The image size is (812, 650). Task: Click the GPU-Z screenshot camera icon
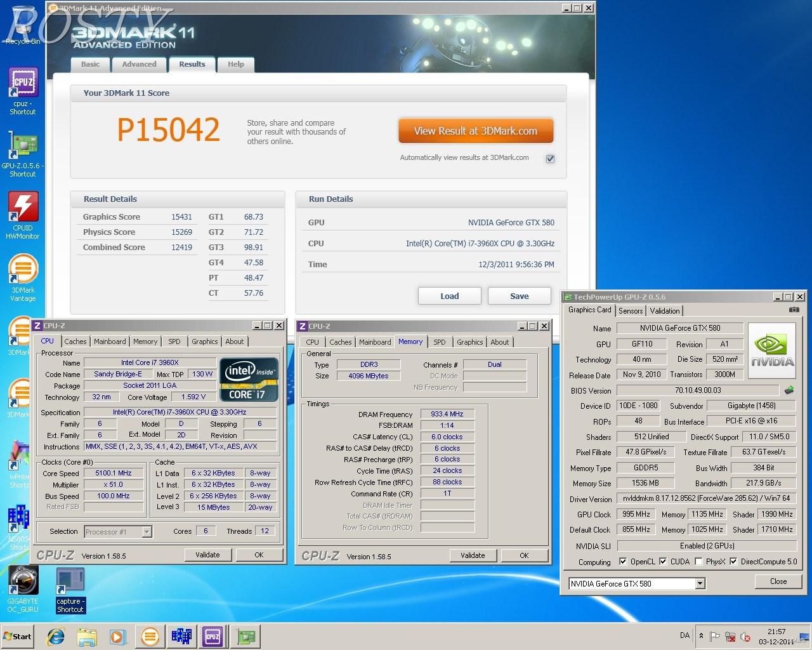[794, 310]
